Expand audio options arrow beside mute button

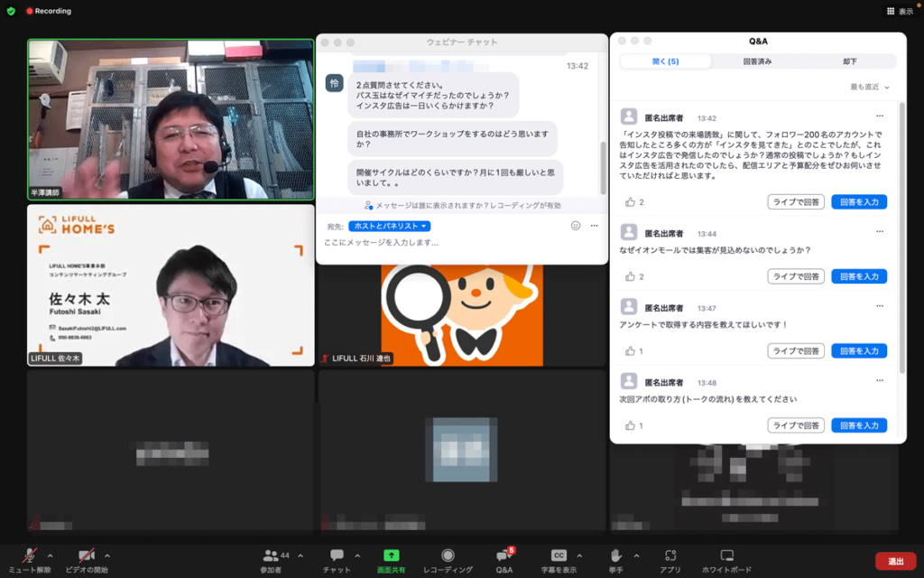[x=50, y=555]
